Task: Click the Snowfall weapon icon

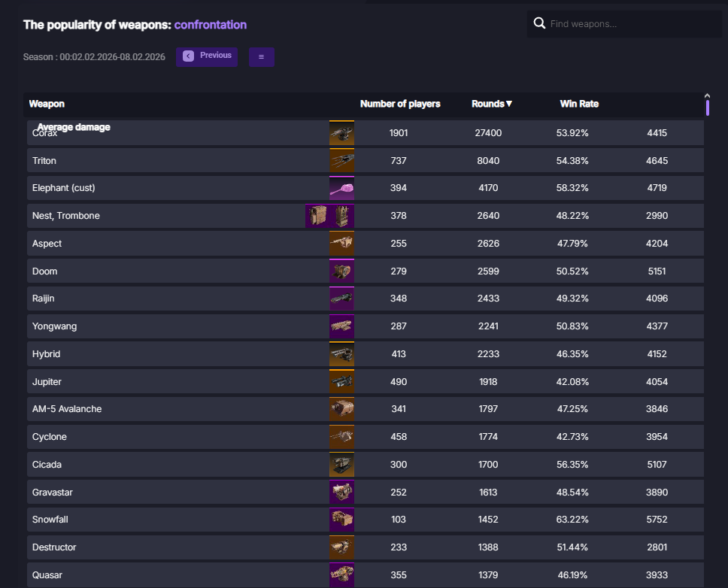Action: (341, 520)
